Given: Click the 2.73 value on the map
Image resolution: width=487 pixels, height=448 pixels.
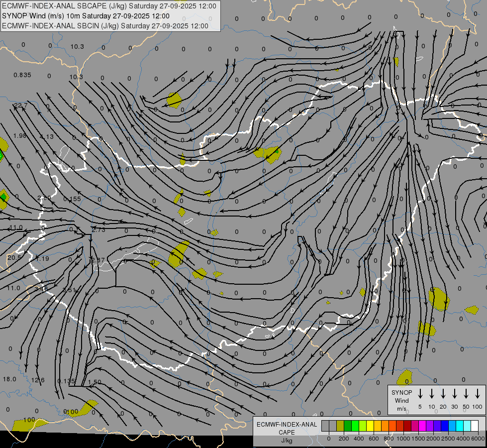Looking at the screenshot, I should click(x=98, y=230).
